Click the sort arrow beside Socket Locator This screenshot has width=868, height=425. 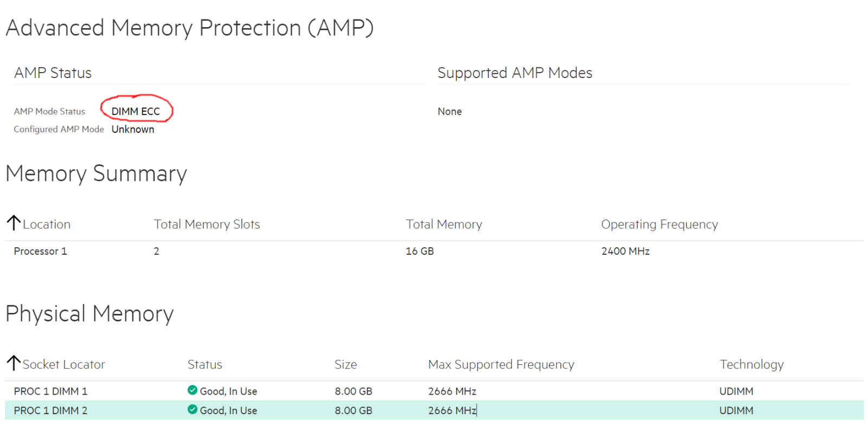(x=14, y=363)
